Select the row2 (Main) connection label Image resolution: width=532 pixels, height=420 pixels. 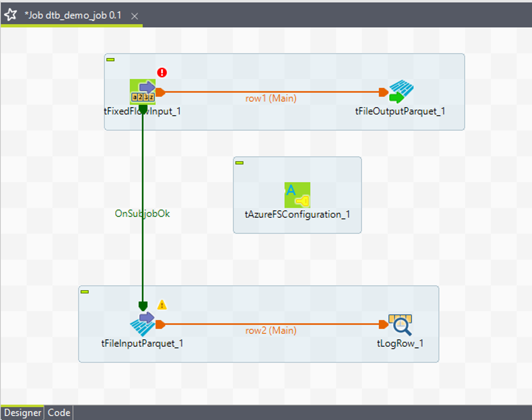coord(270,331)
